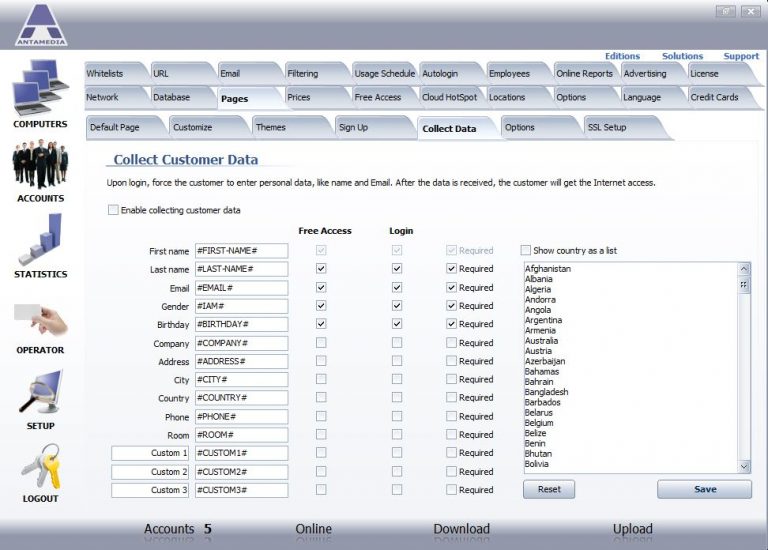Screen dimensions: 768x550
Task: Uncheck Gender Required checkbox
Action: (451, 306)
